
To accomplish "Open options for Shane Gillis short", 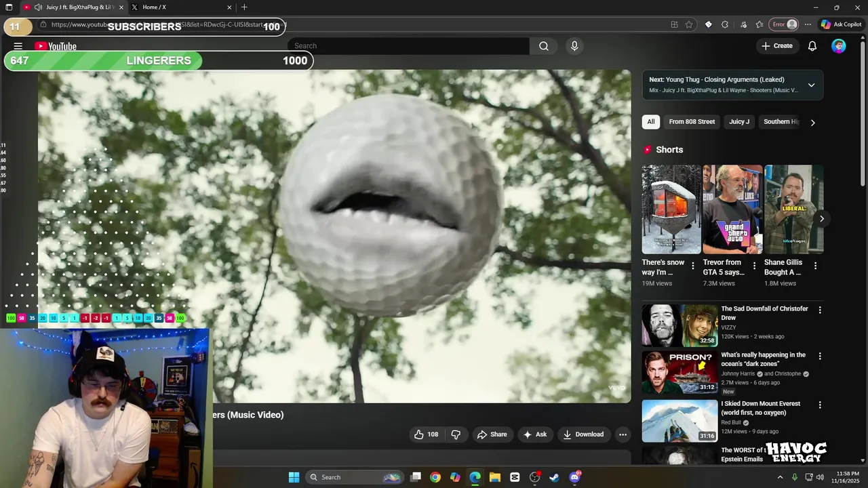I will tap(815, 266).
